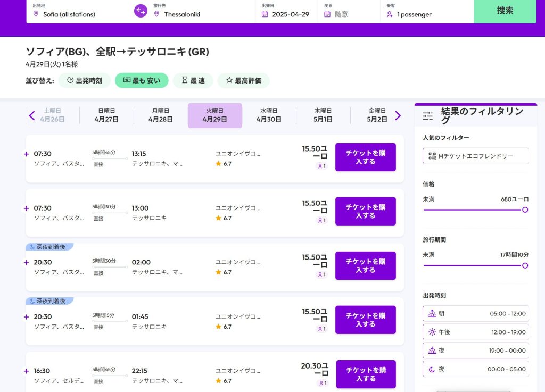
Task: Select the Friday May 2 date tab
Action: tap(377, 115)
